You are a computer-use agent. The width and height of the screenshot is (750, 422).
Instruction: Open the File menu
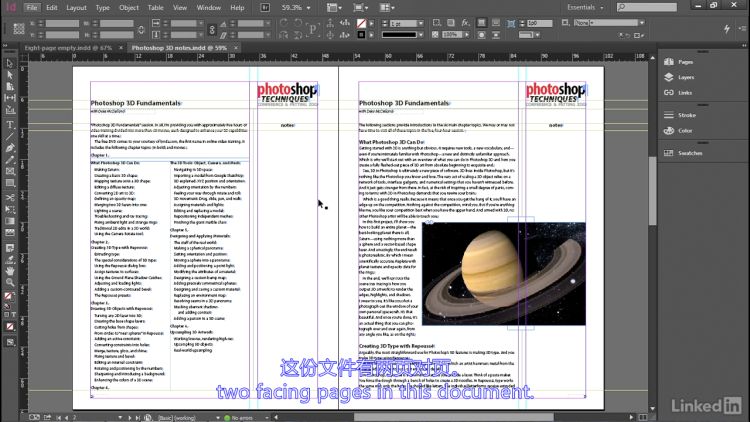coord(32,8)
